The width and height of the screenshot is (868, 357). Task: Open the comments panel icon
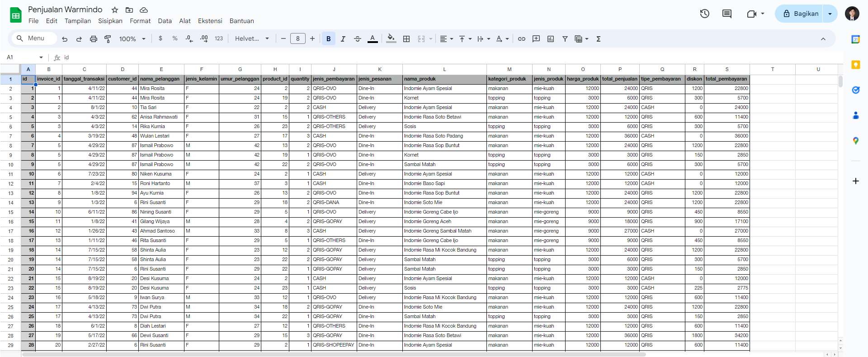(727, 14)
